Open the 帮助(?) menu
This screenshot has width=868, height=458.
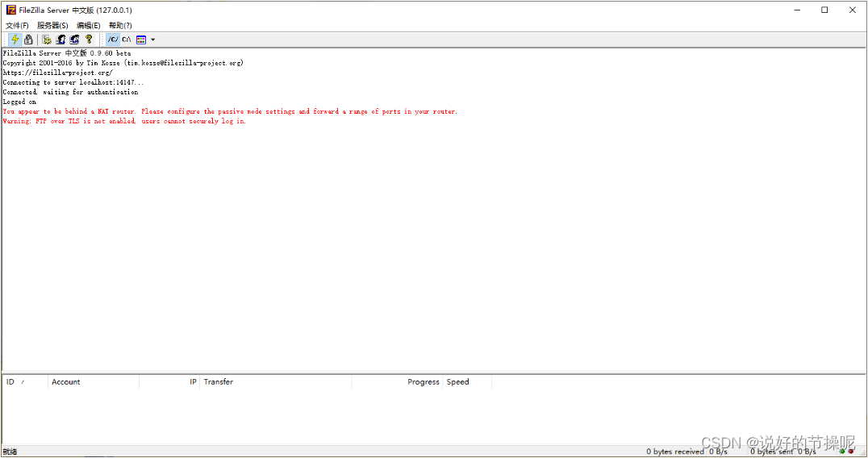120,26
